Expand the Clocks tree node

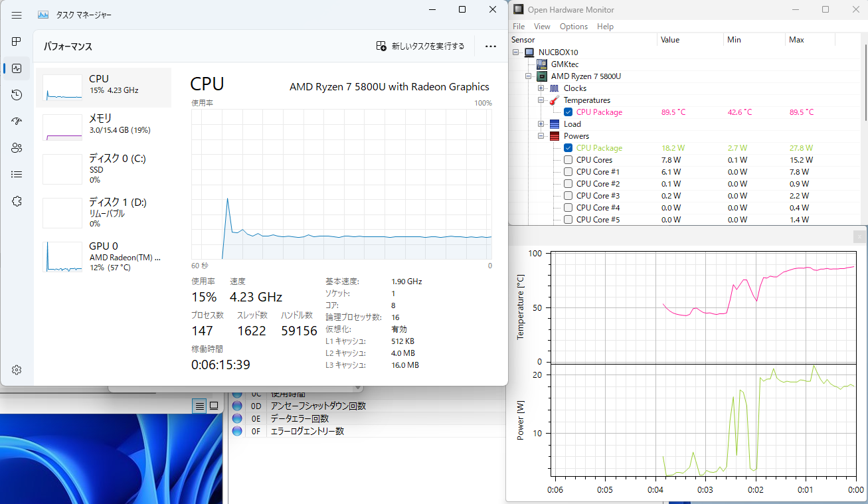(x=541, y=88)
